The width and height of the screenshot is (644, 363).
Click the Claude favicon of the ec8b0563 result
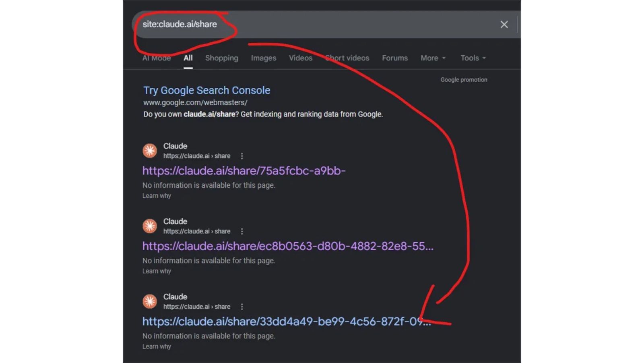150,226
